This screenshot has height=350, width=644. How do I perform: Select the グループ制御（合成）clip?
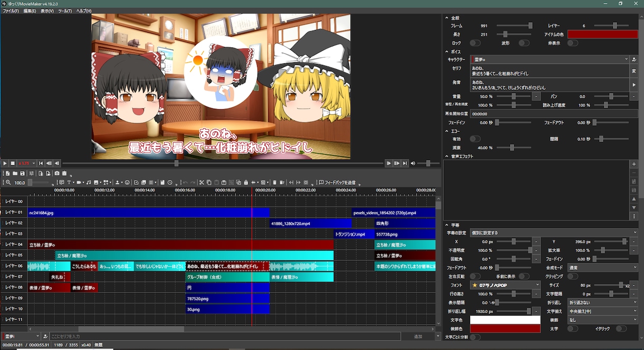click(x=228, y=277)
